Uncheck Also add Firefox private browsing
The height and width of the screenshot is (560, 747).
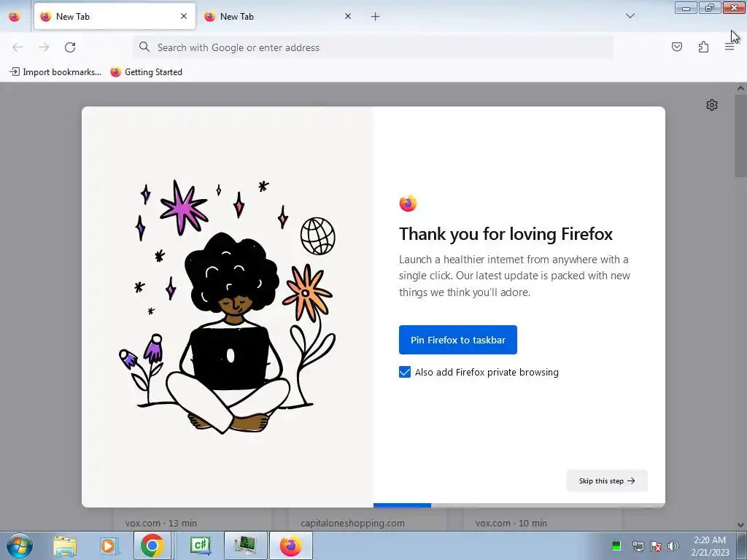(404, 372)
